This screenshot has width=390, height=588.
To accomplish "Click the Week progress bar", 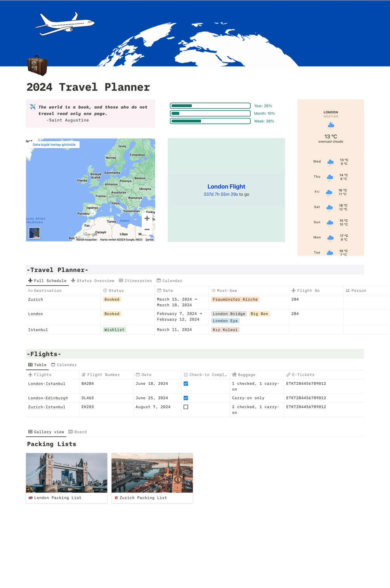I will point(210,121).
